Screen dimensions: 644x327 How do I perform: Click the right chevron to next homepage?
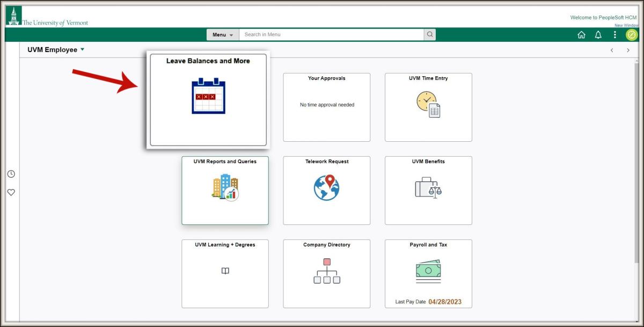(628, 50)
